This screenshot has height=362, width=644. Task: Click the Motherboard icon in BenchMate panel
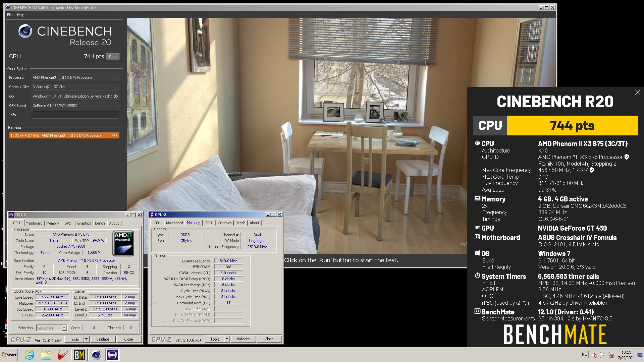(477, 237)
